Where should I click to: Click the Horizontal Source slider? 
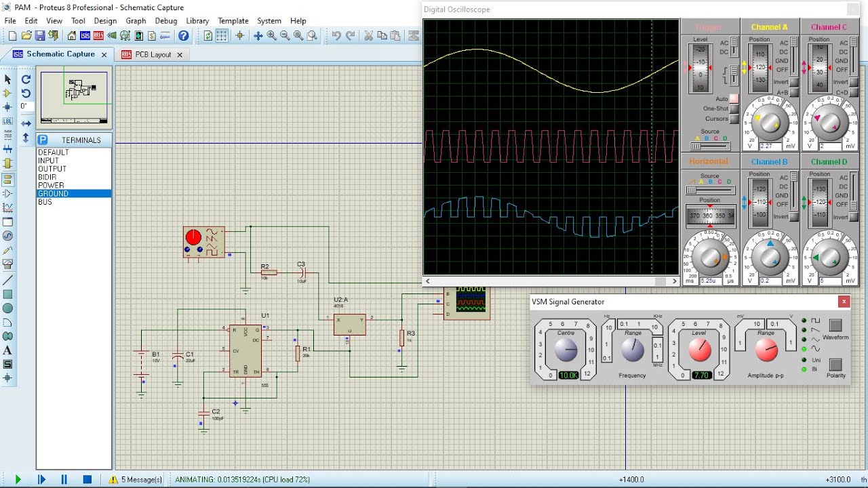pos(709,190)
